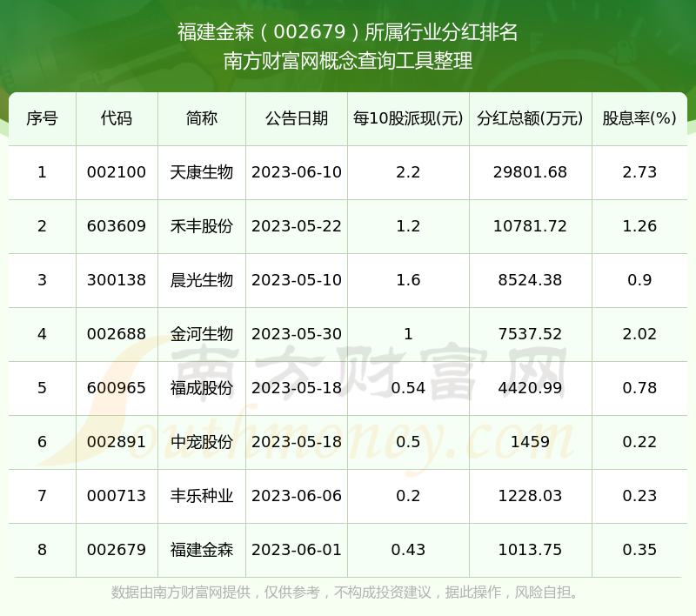Click the 29801.68 dividend total cell
The height and width of the screenshot is (616, 696).
point(530,172)
